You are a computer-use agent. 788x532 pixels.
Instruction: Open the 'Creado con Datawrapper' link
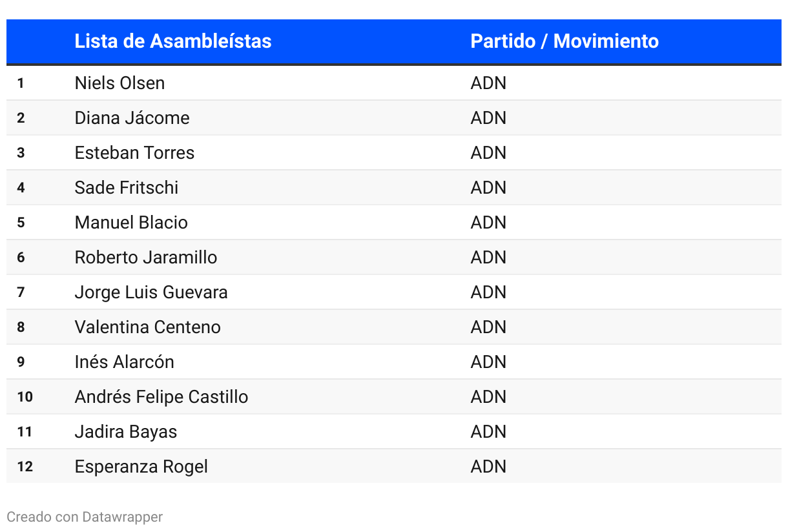(x=85, y=517)
